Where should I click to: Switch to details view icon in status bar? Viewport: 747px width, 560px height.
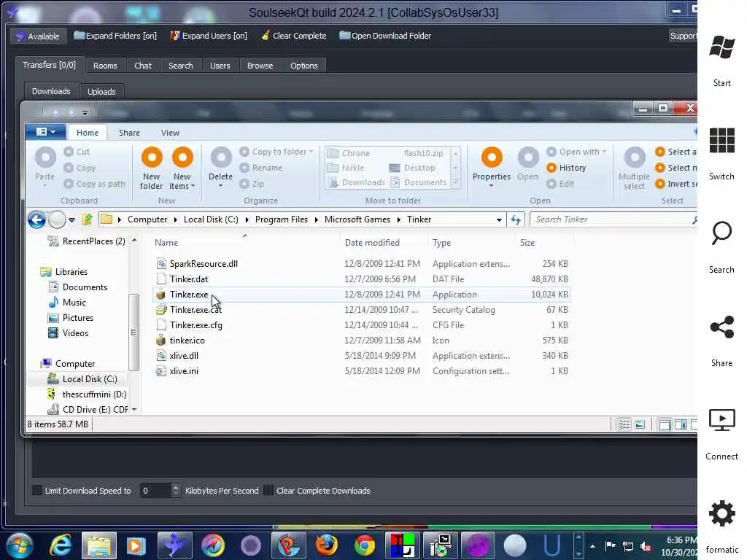click(x=624, y=424)
